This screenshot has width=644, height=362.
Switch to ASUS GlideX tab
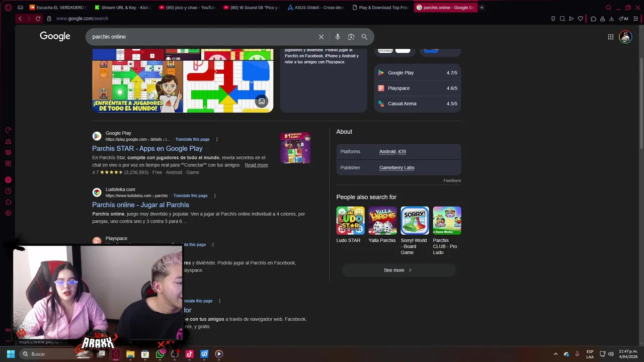click(315, 8)
